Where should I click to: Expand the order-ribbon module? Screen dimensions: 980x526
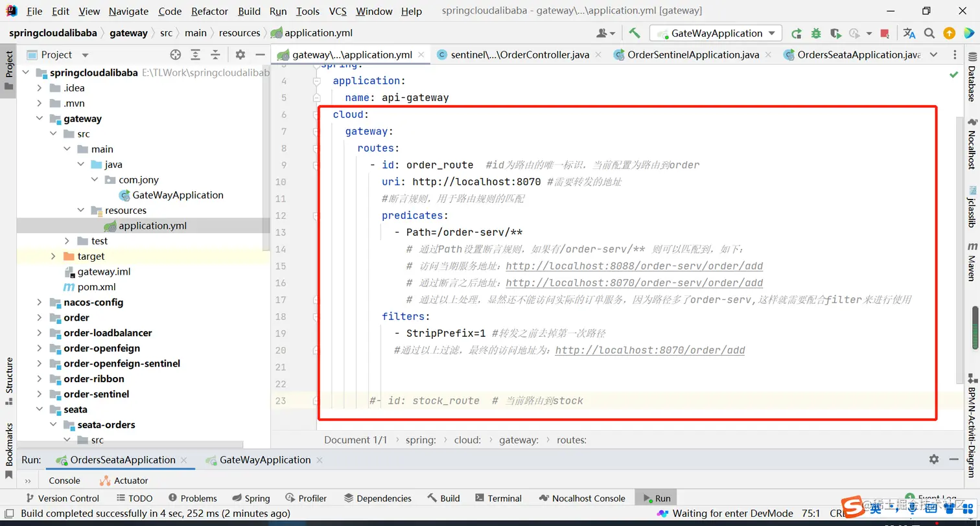(40, 379)
